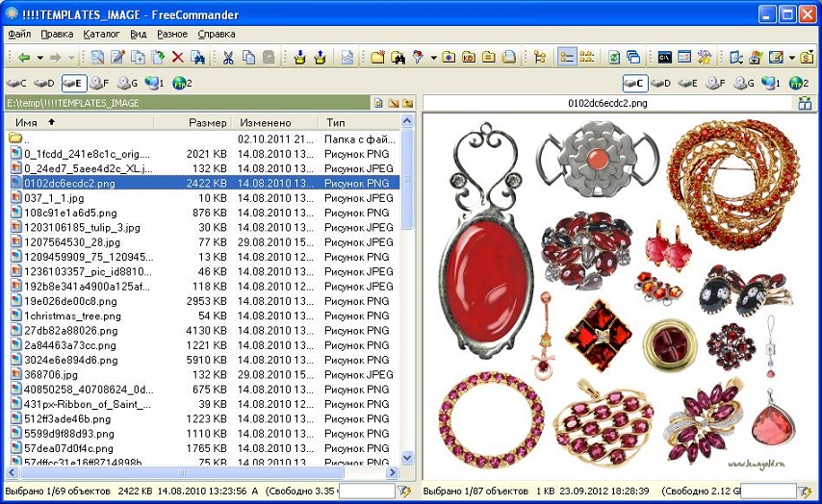Click the E:\temp\!!!!TEMPLATES_IMAGE path bar
The image size is (822, 504).
click(188, 103)
